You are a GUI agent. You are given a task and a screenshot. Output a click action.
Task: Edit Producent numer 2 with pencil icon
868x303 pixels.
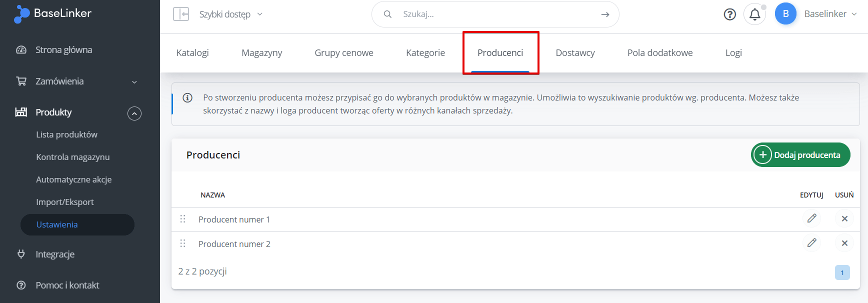(812, 243)
